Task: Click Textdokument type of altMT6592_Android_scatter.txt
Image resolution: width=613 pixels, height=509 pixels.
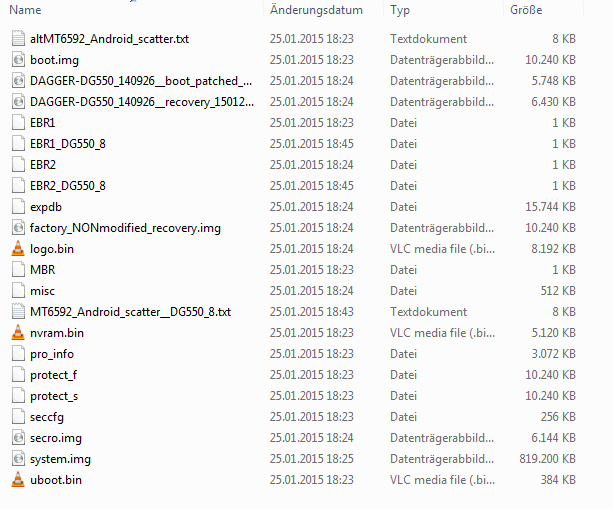Action: 428,39
